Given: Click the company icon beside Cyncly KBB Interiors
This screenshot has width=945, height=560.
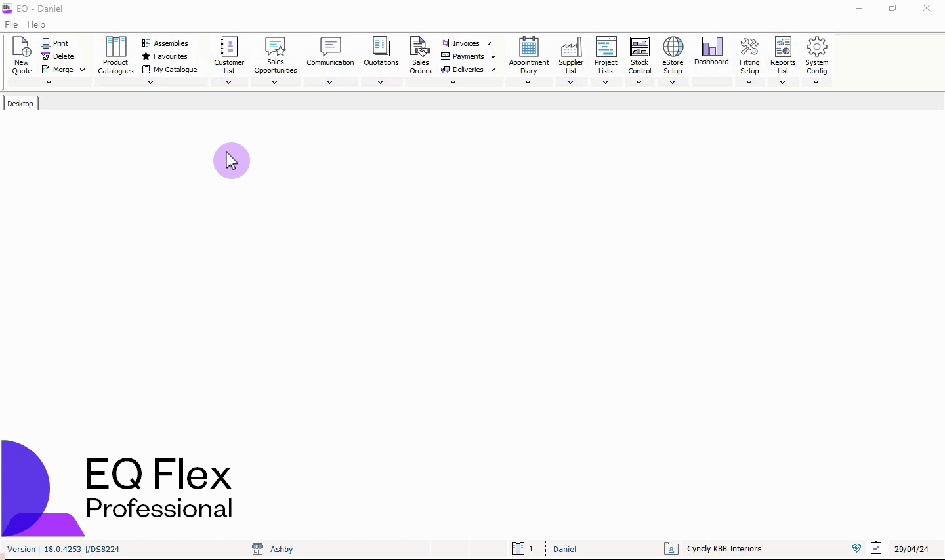Looking at the screenshot, I should tap(671, 549).
